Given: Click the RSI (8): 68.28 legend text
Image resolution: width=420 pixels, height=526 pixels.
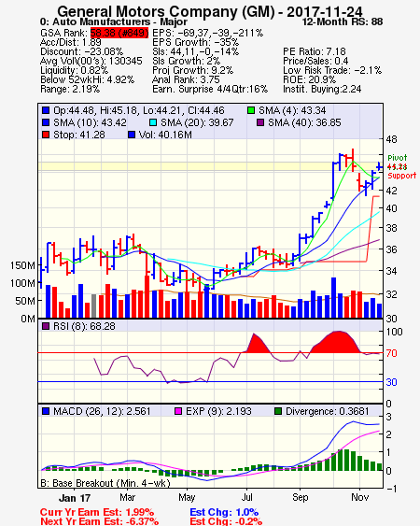Looking at the screenshot, I should click(x=84, y=326).
